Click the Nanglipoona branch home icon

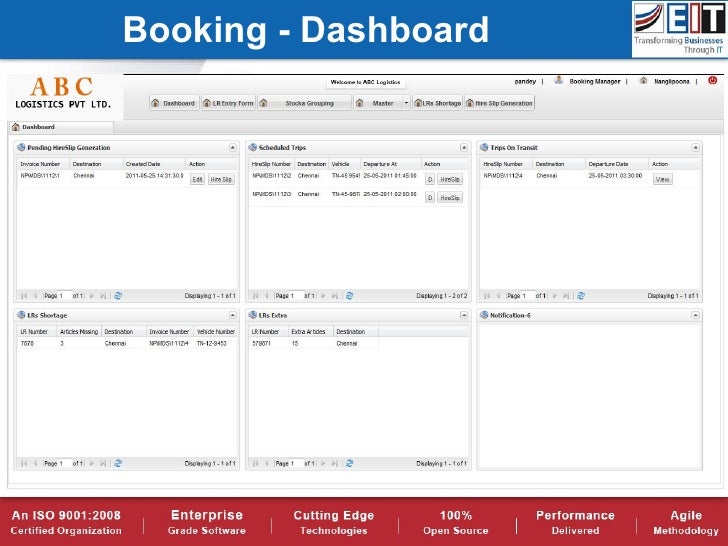coord(643,80)
